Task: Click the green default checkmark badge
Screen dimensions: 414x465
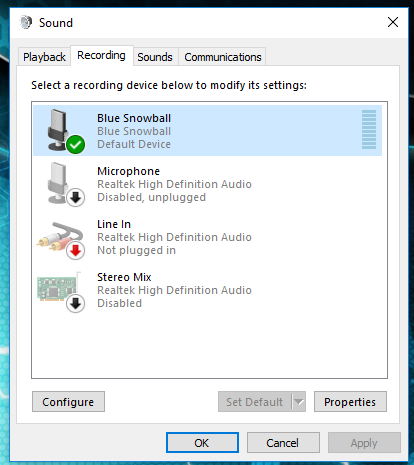Action: pyautogui.click(x=76, y=144)
